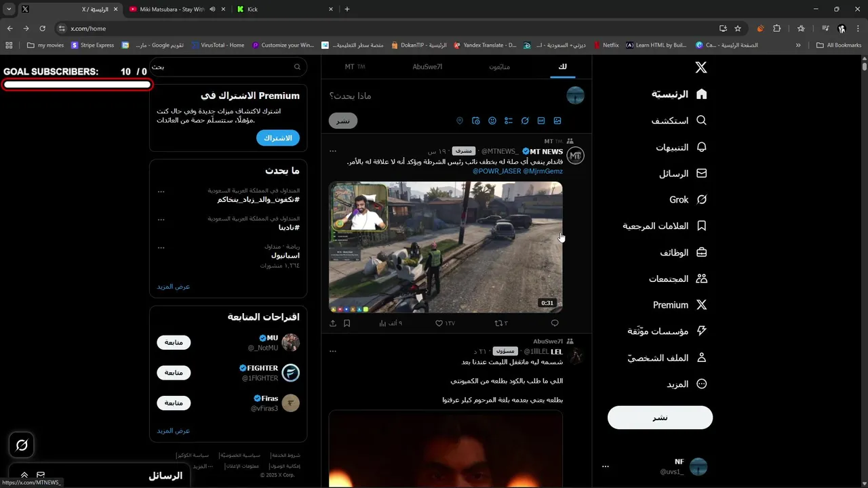Open more options for trend #تكفون_والد_زياد_بنخاكم
The image size is (868, 488).
pyautogui.click(x=161, y=191)
